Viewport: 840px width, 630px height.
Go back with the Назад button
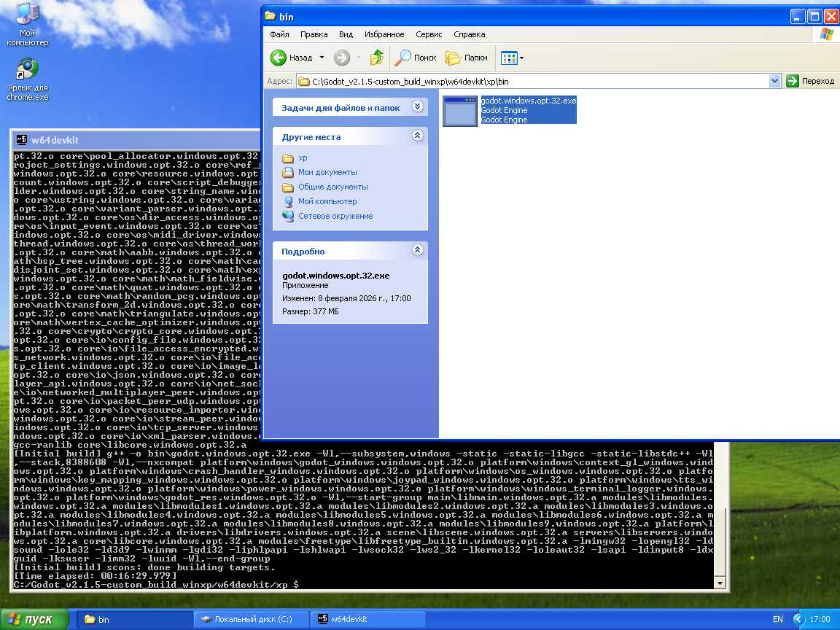pyautogui.click(x=292, y=58)
